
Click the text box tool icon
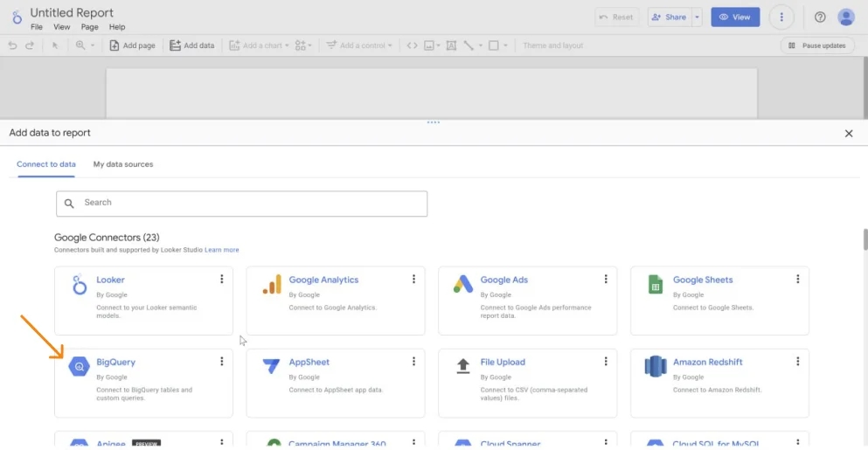pyautogui.click(x=451, y=45)
